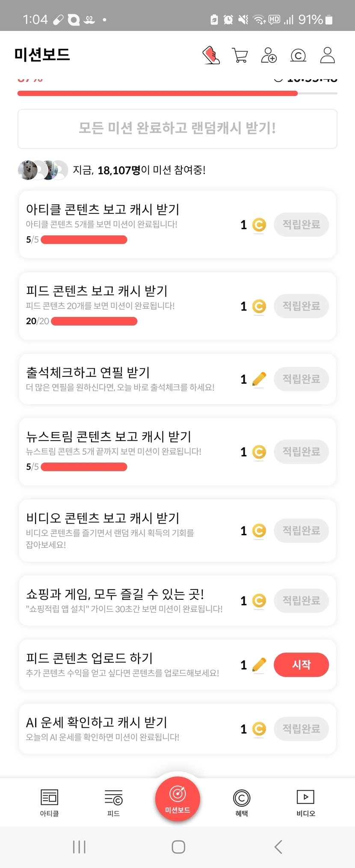
Task: Open the shopping cart
Action: point(240,55)
